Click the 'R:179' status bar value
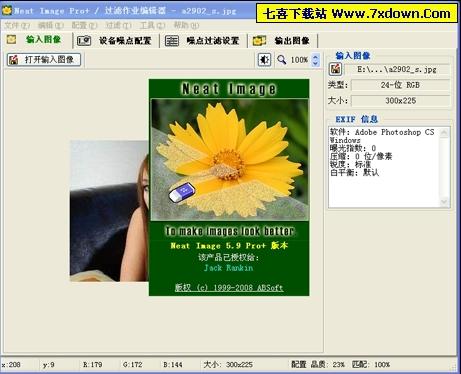 (93, 365)
